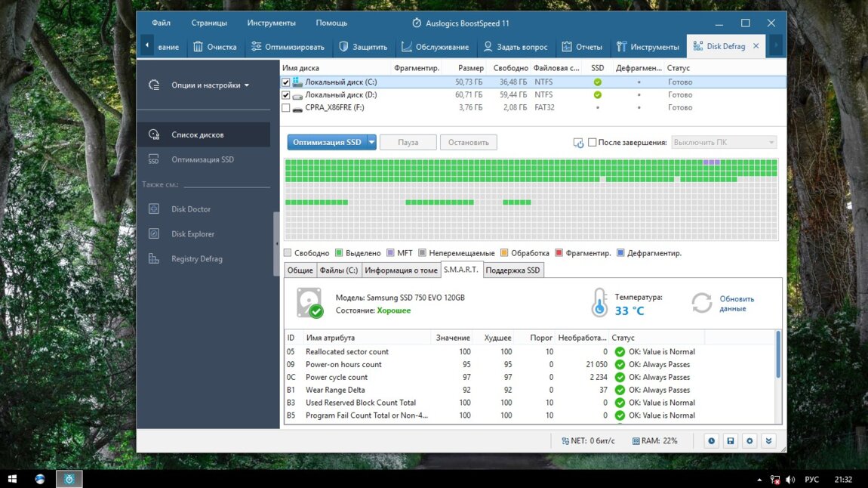
Task: Click the refresh S.M.A.R.T. data icon
Action: tap(702, 303)
